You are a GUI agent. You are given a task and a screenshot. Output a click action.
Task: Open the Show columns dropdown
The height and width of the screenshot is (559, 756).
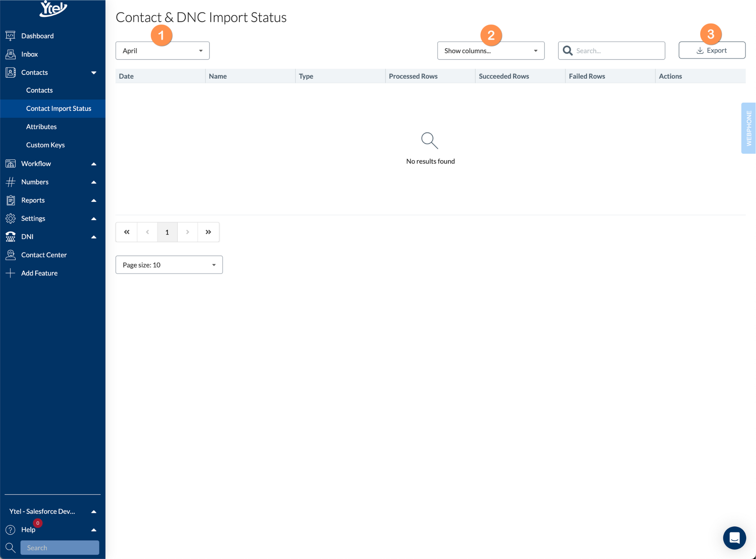(490, 51)
